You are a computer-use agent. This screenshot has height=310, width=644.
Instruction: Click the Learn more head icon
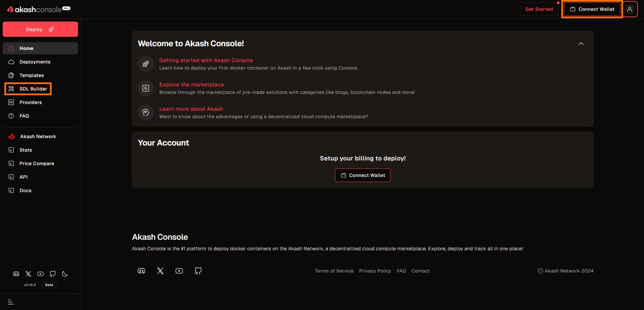tap(146, 112)
